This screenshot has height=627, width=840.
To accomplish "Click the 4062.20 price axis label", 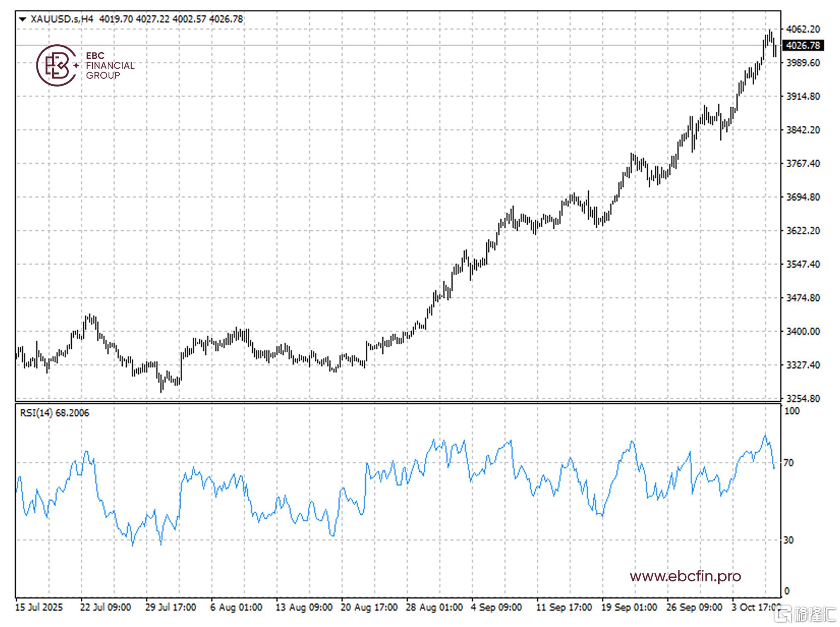I will click(x=803, y=29).
